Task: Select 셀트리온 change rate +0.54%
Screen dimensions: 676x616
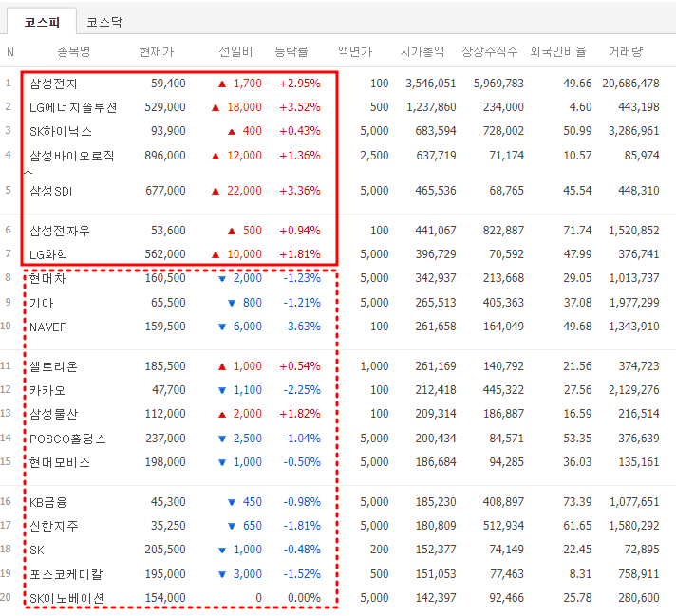Action: [x=300, y=365]
